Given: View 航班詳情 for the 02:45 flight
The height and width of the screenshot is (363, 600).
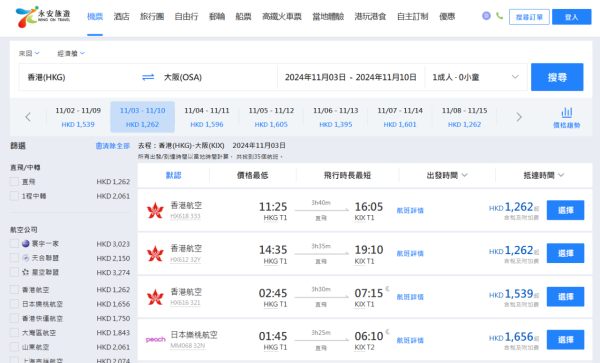Looking at the screenshot, I should [410, 297].
